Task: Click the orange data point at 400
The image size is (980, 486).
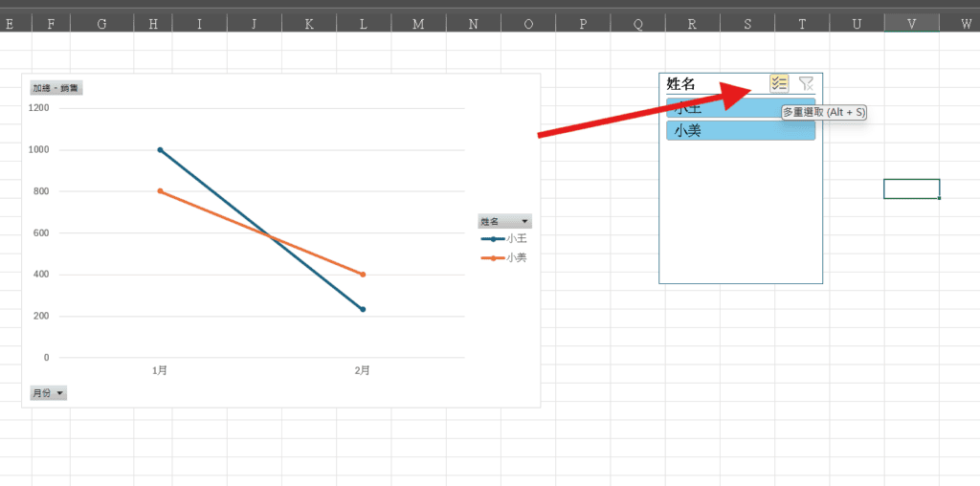Action: (x=363, y=275)
